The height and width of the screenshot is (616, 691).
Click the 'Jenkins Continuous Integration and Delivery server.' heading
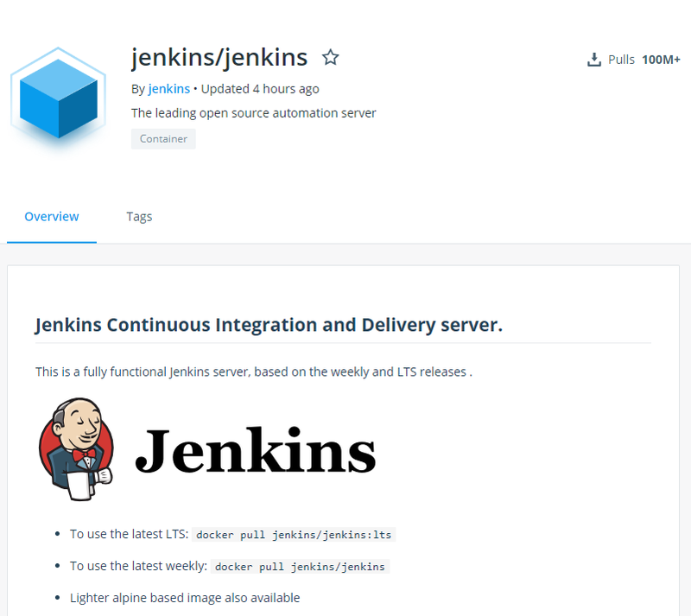click(x=269, y=325)
